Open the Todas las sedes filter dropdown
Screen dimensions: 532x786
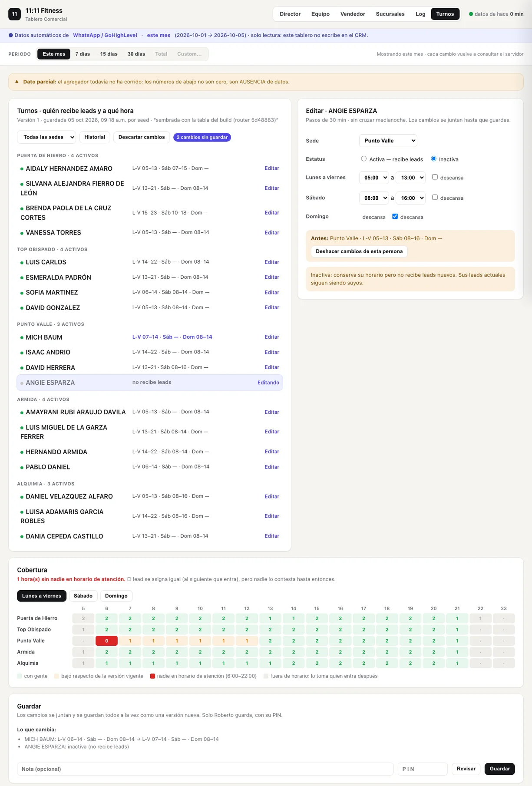46,137
